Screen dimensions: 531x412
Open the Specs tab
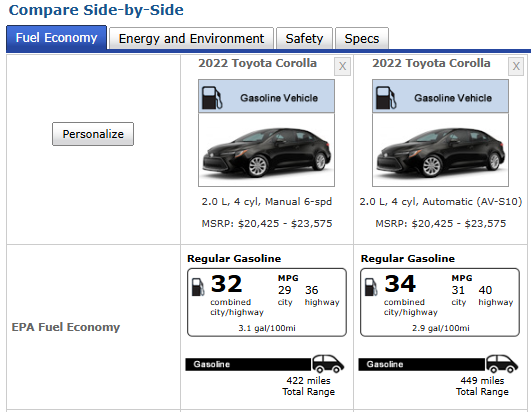pyautogui.click(x=362, y=39)
